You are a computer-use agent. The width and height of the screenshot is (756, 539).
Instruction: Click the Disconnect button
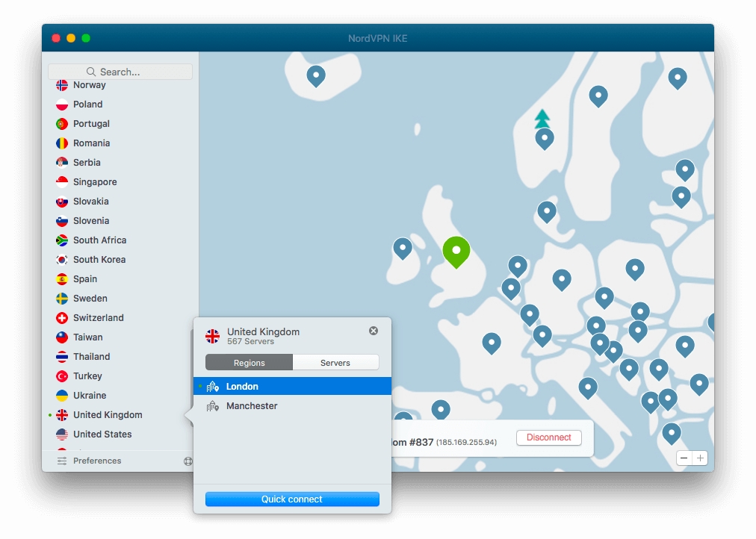coord(548,437)
